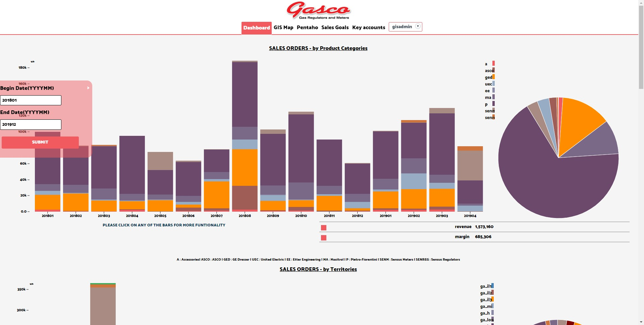The width and height of the screenshot is (644, 325).
Task: Select the 'a' Accessories legend swatch
Action: [493, 63]
